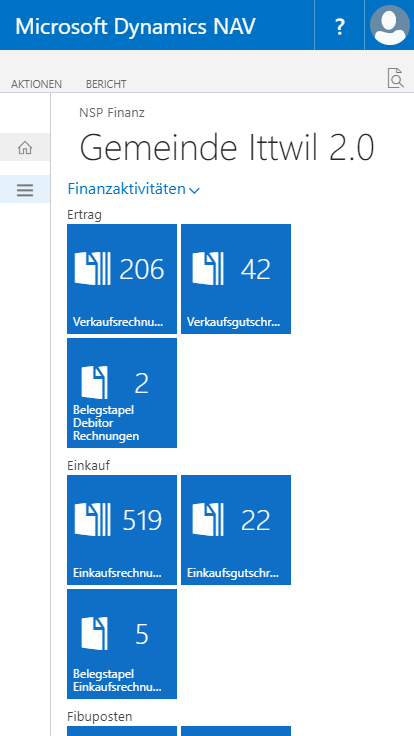Open the user profile avatar
This screenshot has width=414, height=736.
click(x=390, y=25)
